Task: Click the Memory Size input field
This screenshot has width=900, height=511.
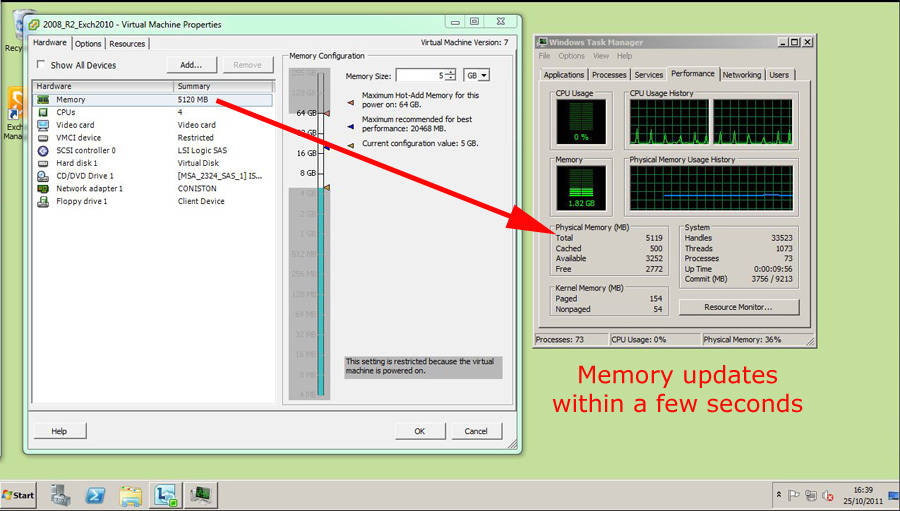Action: [x=421, y=75]
